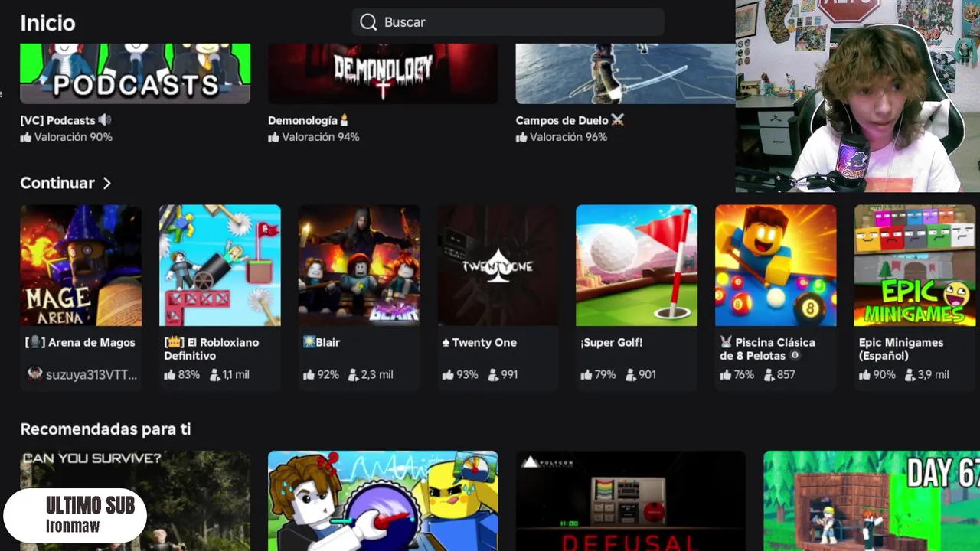Click Piscina Clásica de 8 Pelotas title
The height and width of the screenshot is (551, 980).
click(768, 349)
